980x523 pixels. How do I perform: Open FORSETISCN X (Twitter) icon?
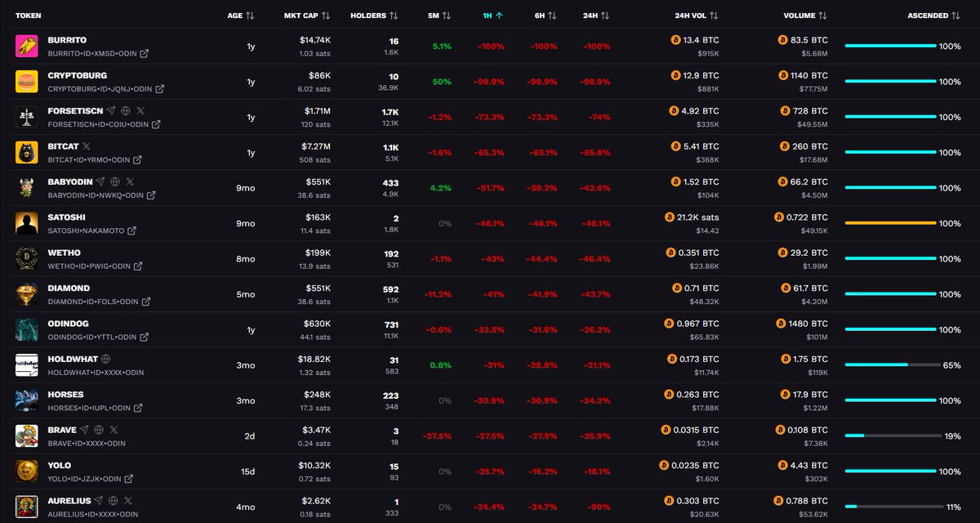tap(140, 110)
